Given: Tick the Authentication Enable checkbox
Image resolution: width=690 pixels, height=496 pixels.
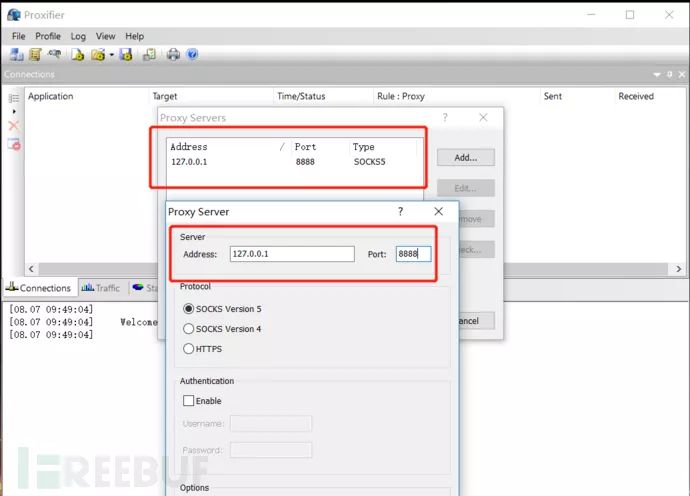Looking at the screenshot, I should (x=188, y=401).
